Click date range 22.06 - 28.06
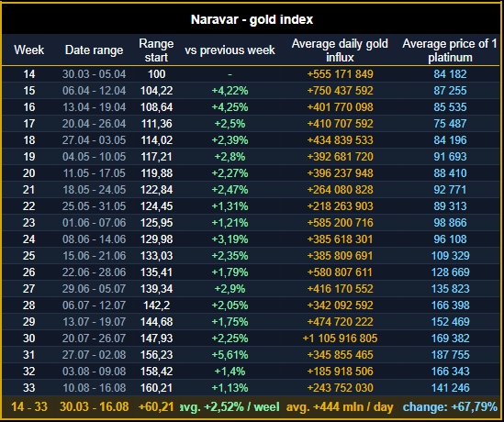The image size is (504, 422). coord(94,272)
